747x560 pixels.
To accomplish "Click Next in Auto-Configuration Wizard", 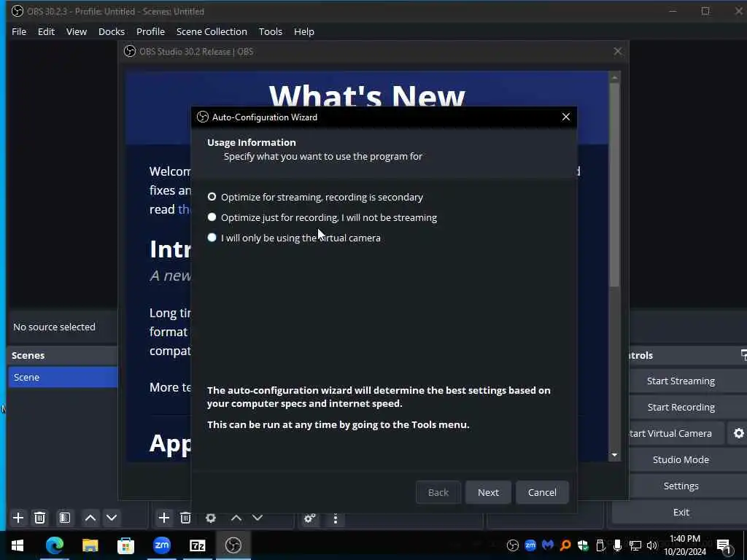I will [488, 492].
